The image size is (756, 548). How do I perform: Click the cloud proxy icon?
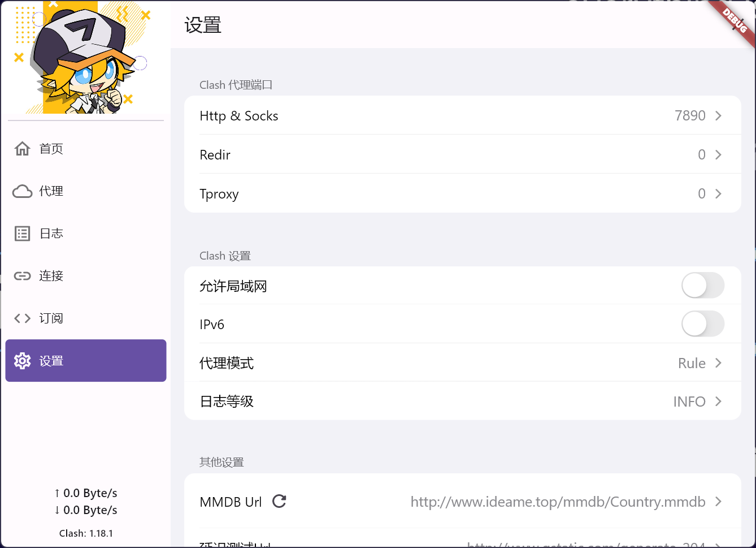point(23,191)
